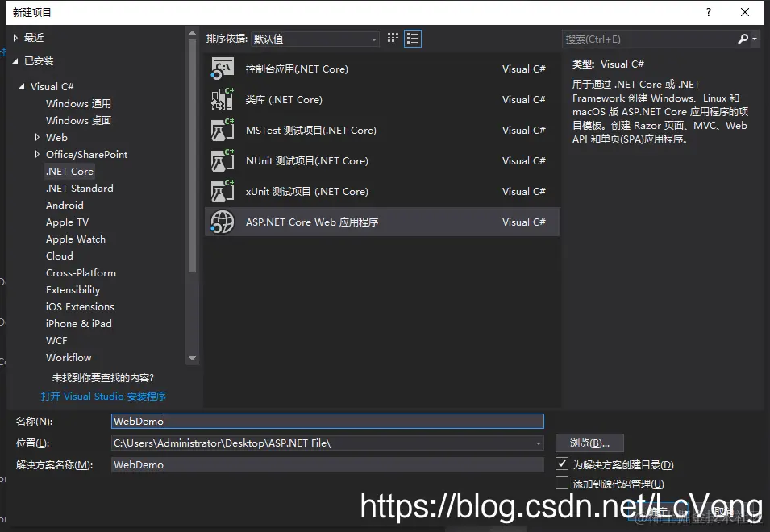Open the help question mark button

click(x=709, y=12)
